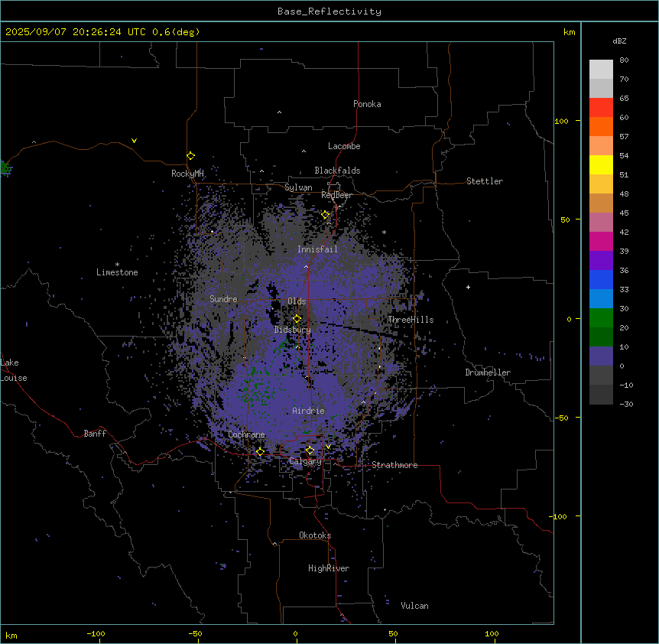Select the RedDeer label
659x644 pixels.
tap(337, 195)
